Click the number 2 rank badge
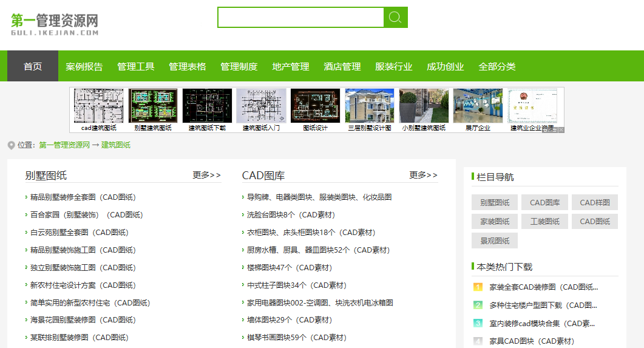 478,305
